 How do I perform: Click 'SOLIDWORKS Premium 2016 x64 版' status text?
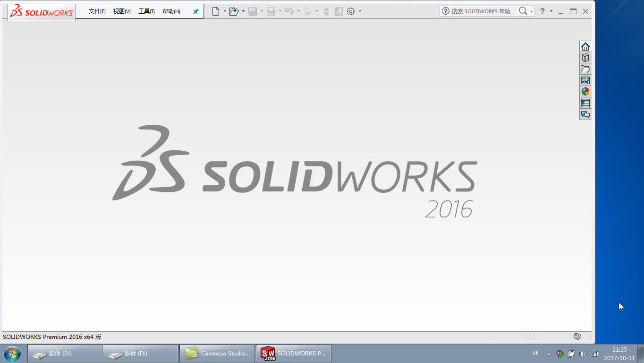click(52, 337)
